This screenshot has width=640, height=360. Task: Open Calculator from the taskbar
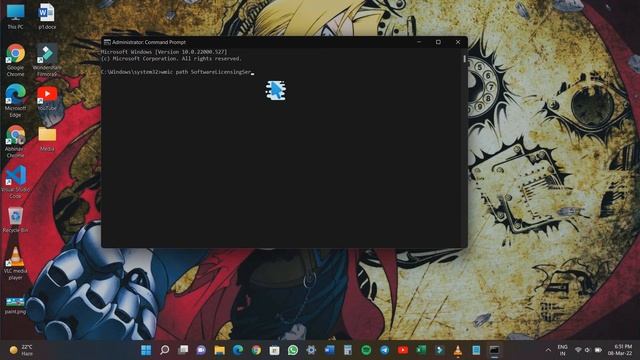[x=348, y=350]
